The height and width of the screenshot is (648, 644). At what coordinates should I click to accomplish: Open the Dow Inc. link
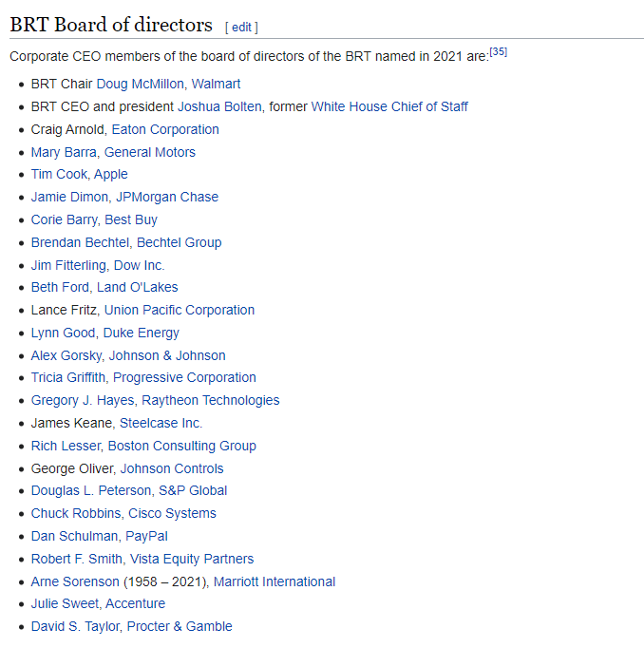pyautogui.click(x=140, y=265)
